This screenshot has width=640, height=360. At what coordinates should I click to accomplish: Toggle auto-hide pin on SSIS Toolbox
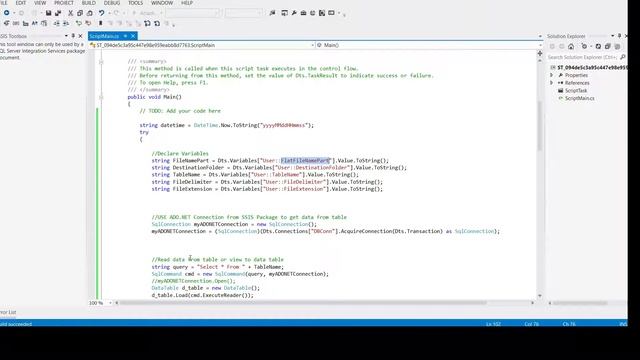click(73, 36)
